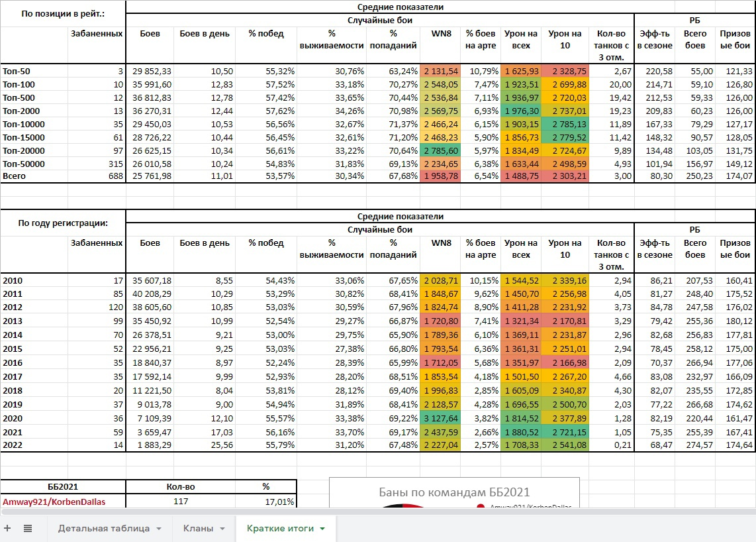Select По позиции в рейт.: header cell
756x542 pixels.
click(63, 13)
